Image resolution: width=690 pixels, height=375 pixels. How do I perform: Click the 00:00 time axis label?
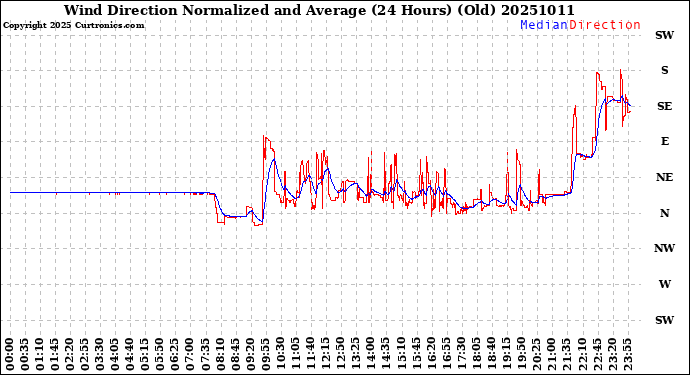coord(10,354)
